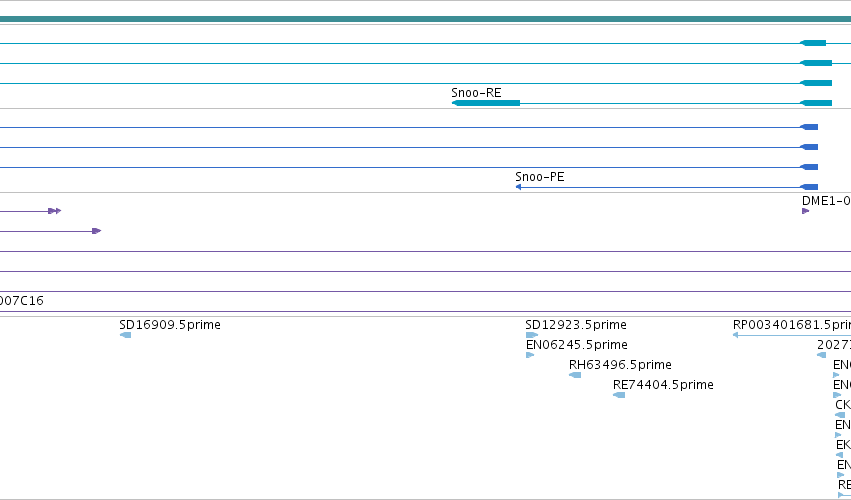This screenshot has width=851, height=500.
Task: Select the purple feature ending in single arrowhead
Action: (x=50, y=231)
